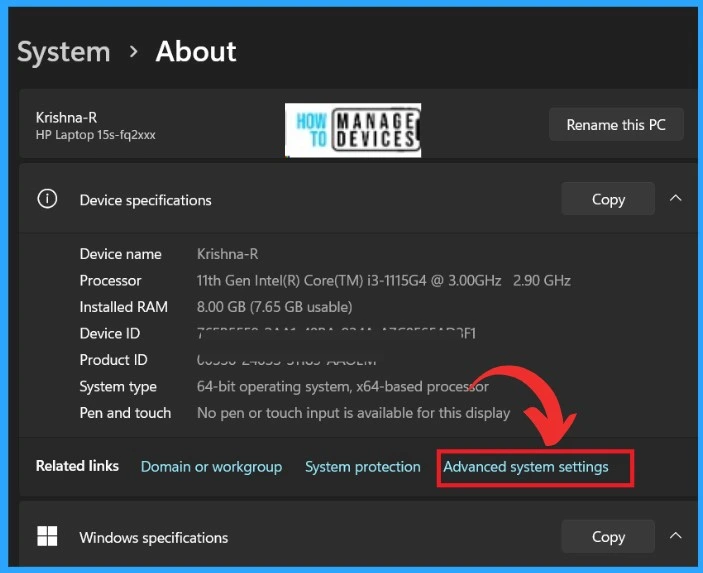Select the Processor value text
This screenshot has width=703, height=573.
[383, 281]
